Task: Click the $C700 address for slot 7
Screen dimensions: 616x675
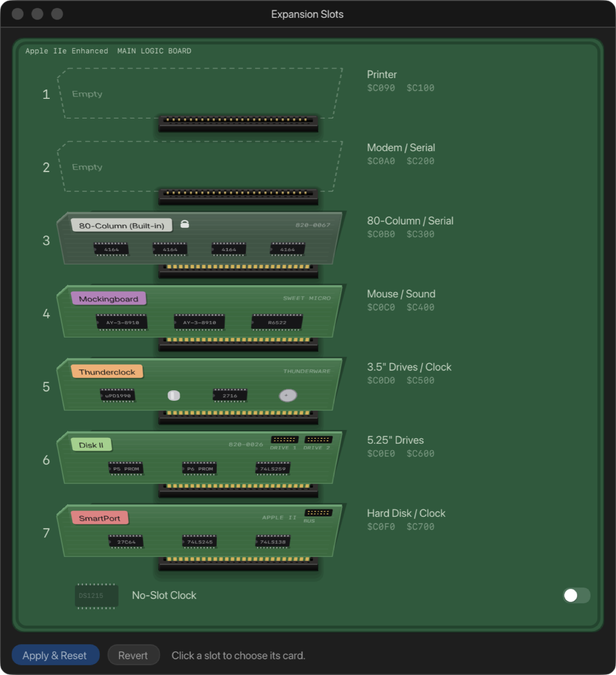Action: click(420, 526)
